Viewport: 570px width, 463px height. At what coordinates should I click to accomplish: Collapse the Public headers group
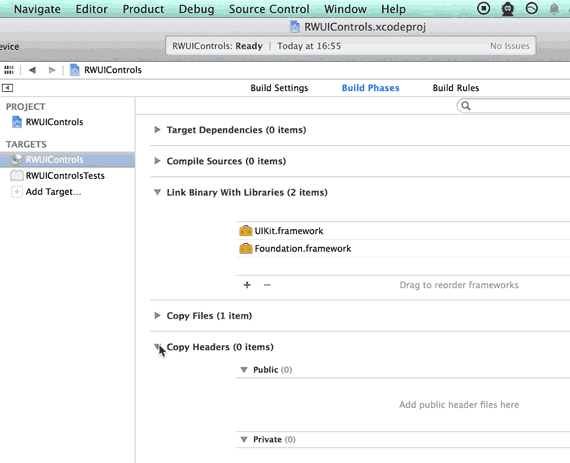pyautogui.click(x=244, y=370)
